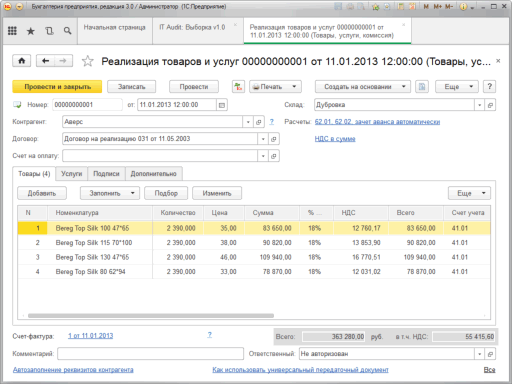Image resolution: width=512 pixels, height=384 pixels.
Task: Go to home using the house button
Action: pyautogui.click(x=22, y=61)
